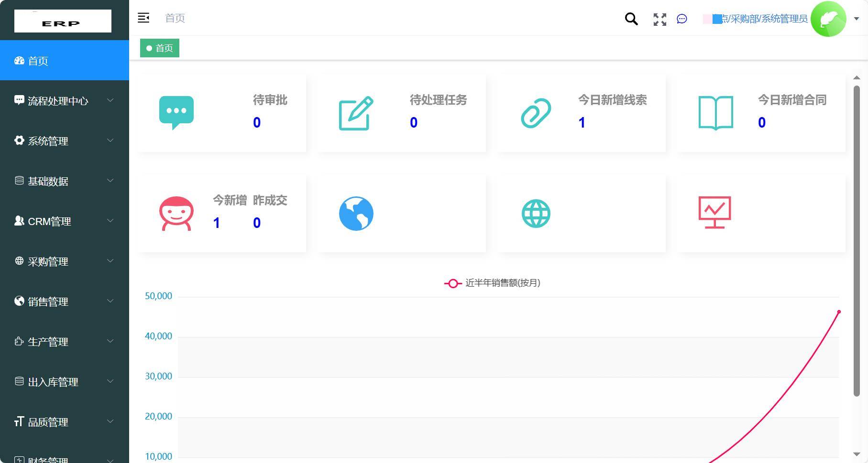Screen dimensions: 868x463
Task: Click the green user avatar
Action: click(829, 19)
